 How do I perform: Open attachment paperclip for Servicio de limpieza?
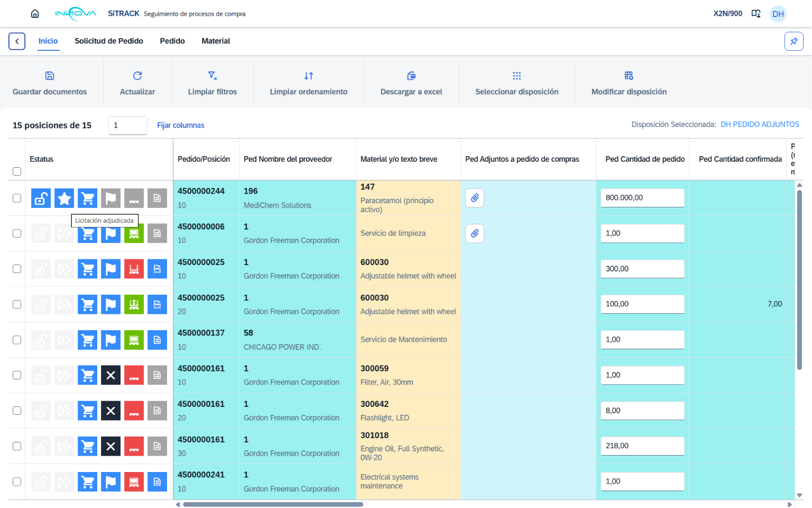[x=475, y=233]
